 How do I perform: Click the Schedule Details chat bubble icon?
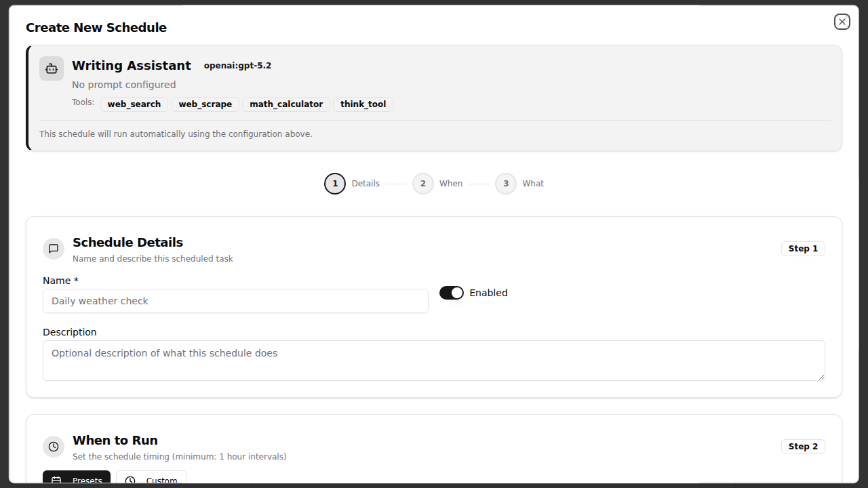click(54, 249)
